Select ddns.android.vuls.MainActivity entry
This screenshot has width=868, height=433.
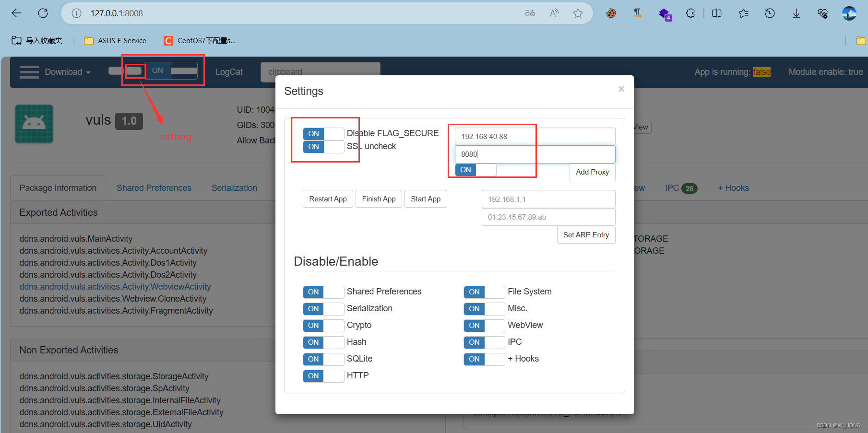(x=76, y=239)
